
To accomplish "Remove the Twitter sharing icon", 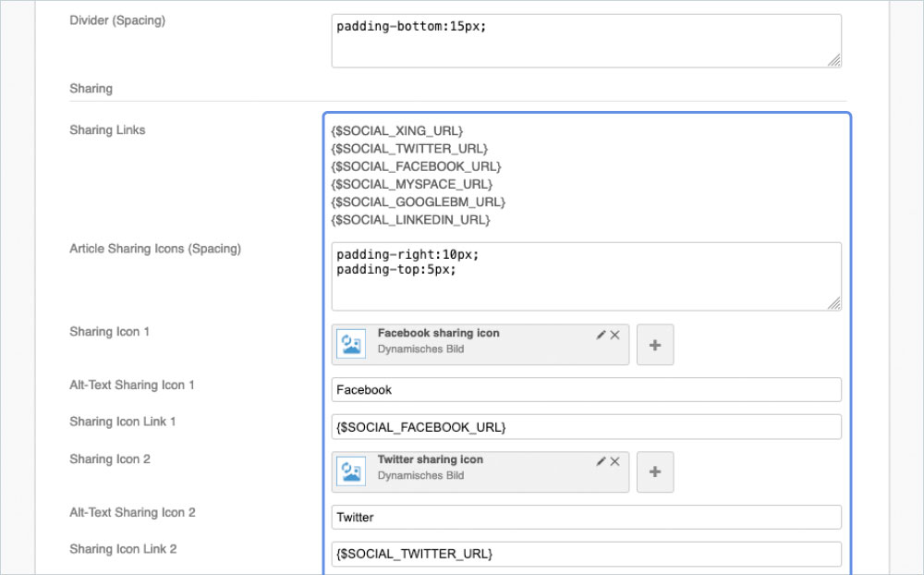I will (x=614, y=461).
